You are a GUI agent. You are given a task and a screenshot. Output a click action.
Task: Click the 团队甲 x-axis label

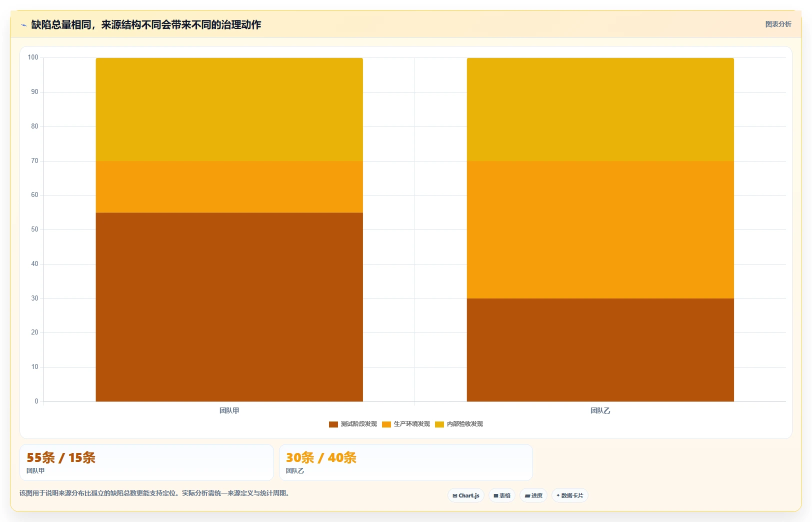229,410
